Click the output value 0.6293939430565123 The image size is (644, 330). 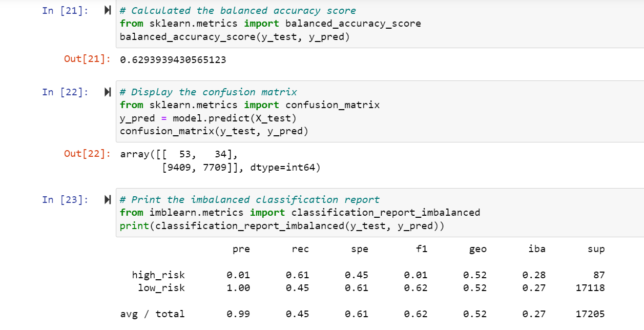point(173,60)
